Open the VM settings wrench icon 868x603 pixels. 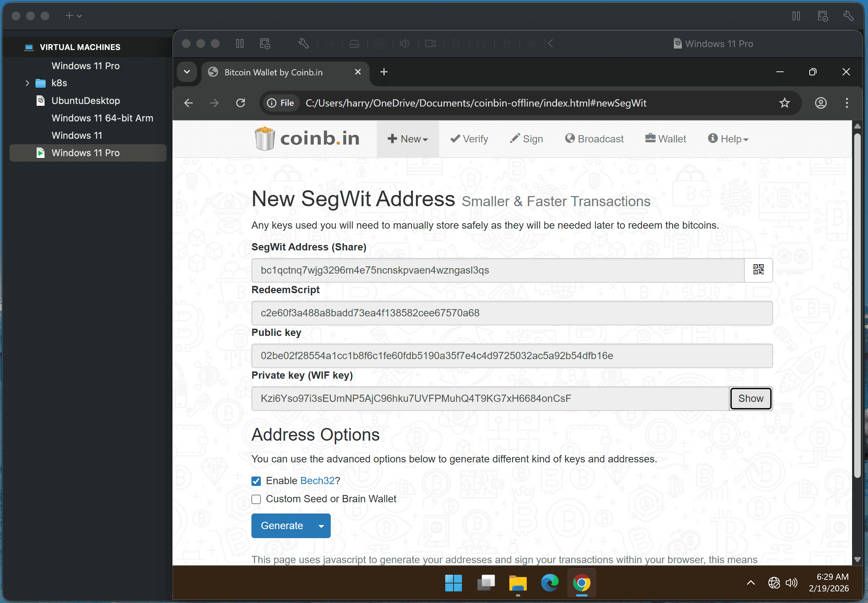click(x=304, y=43)
